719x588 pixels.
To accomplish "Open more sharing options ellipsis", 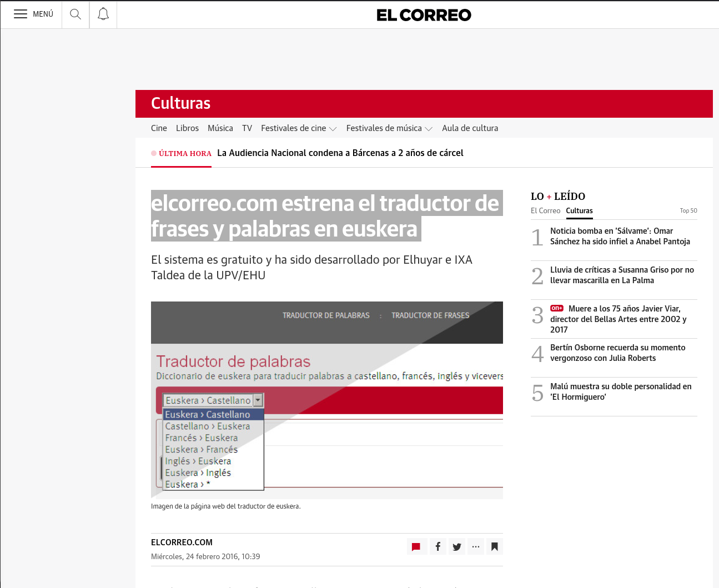I will point(476,547).
